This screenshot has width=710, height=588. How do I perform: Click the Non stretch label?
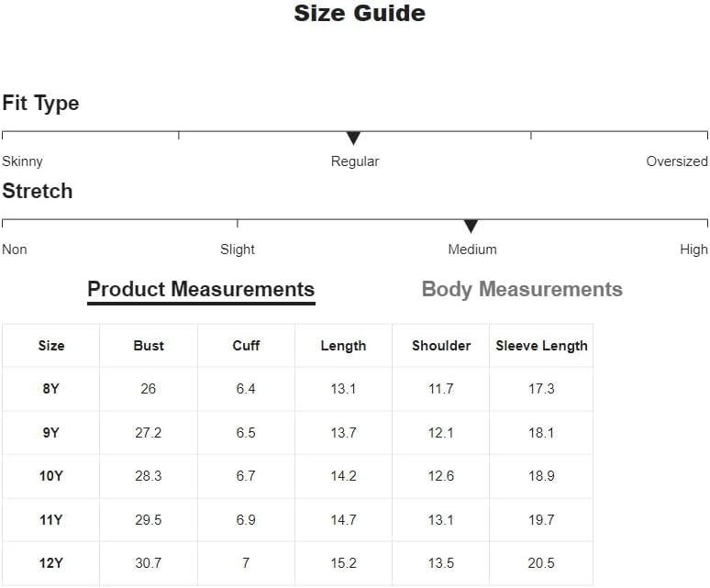[x=15, y=250]
